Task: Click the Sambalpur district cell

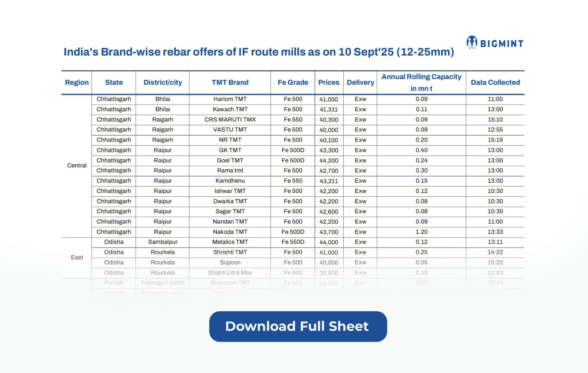Action: 163,242
